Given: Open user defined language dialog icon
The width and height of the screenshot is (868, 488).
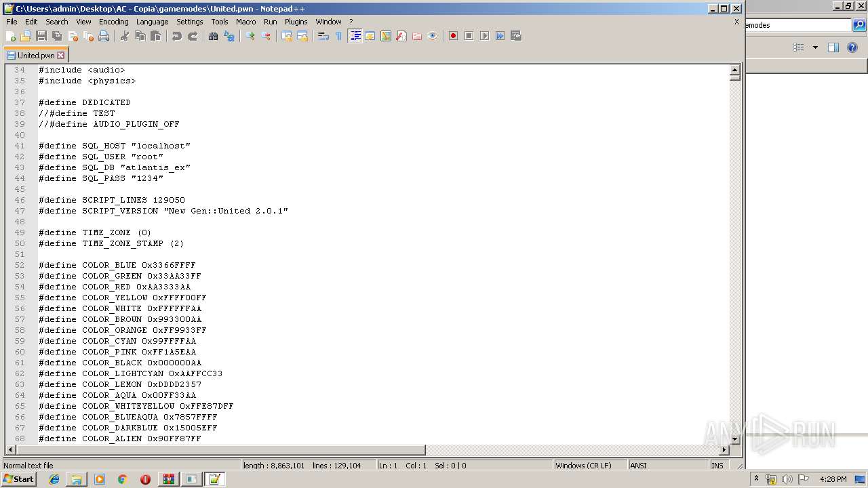Looking at the screenshot, I should tap(370, 36).
